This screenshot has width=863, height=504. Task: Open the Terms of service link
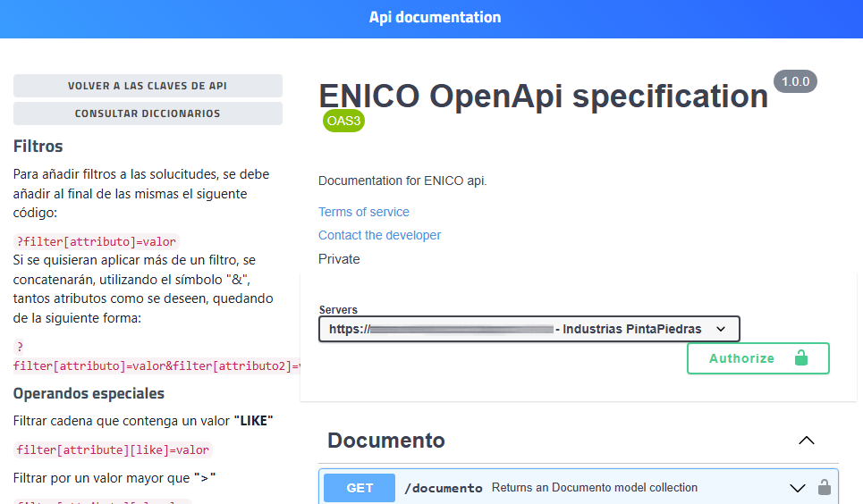(x=364, y=212)
